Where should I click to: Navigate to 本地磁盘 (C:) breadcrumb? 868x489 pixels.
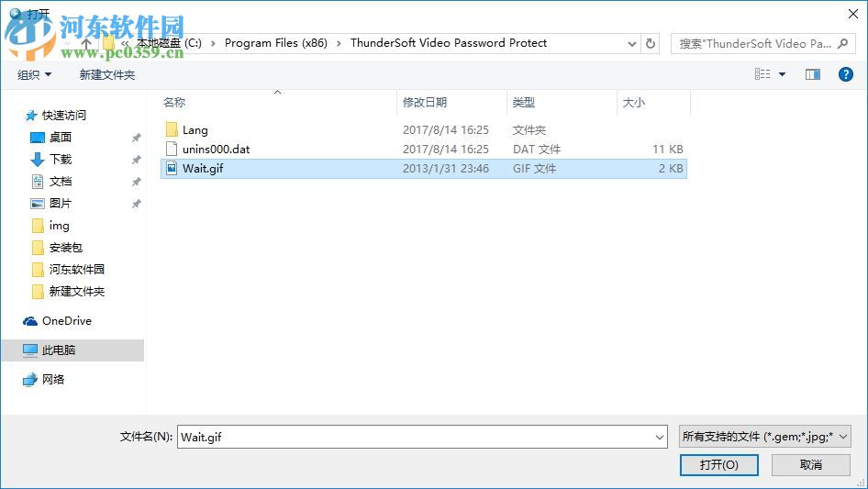pyautogui.click(x=170, y=43)
